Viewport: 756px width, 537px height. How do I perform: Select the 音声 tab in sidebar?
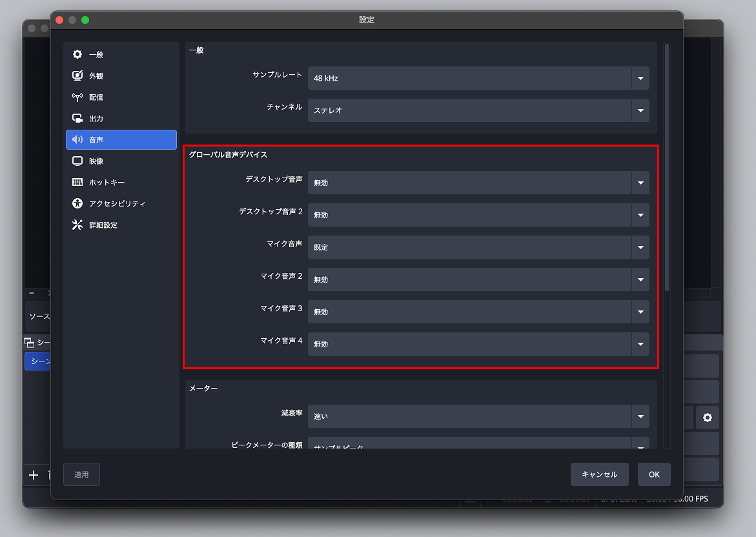[x=121, y=140]
